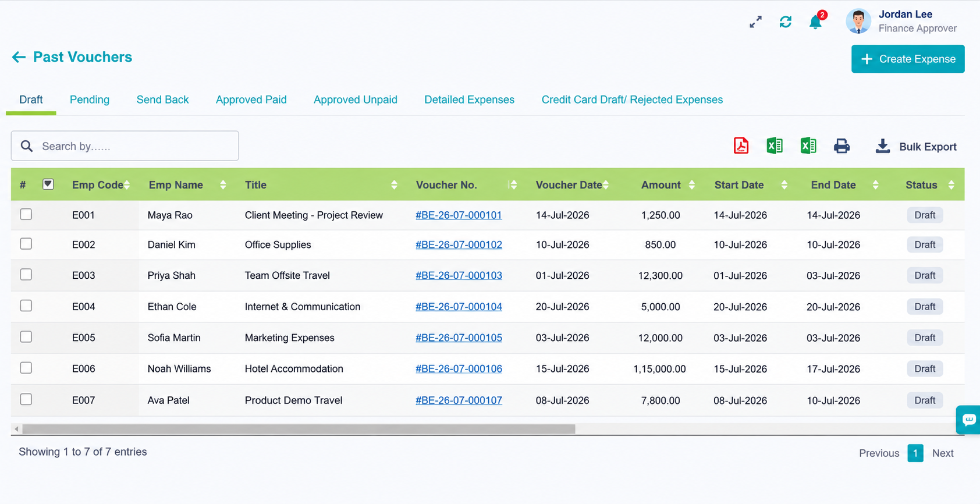
Task: Click the magnifier icon in search box
Action: pyautogui.click(x=27, y=146)
